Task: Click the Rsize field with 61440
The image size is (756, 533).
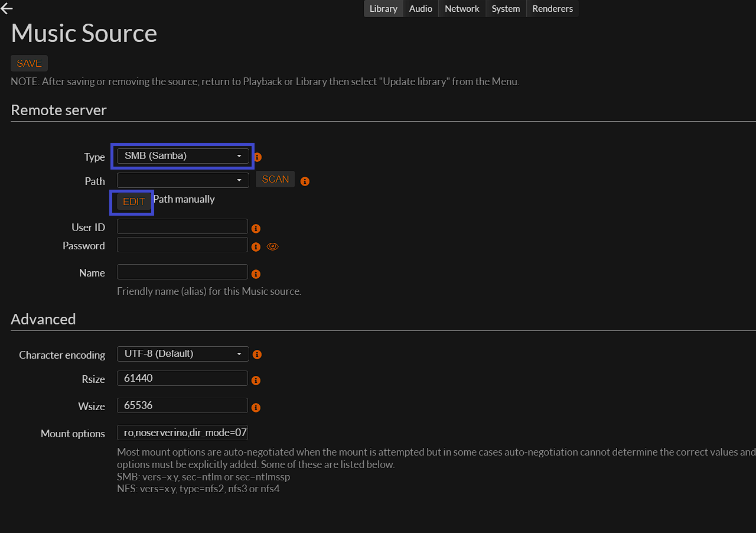Action: coord(183,378)
